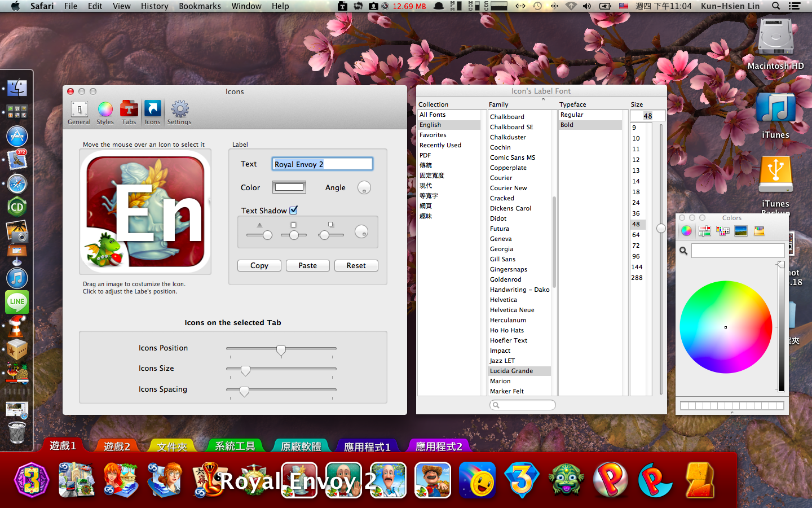Click the brightness slider in Colors

tap(781, 326)
